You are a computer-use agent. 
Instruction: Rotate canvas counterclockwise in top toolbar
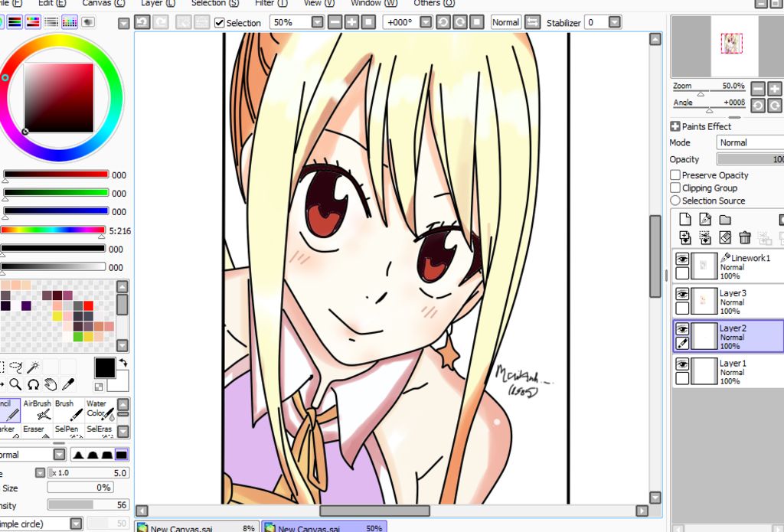pyautogui.click(x=443, y=22)
